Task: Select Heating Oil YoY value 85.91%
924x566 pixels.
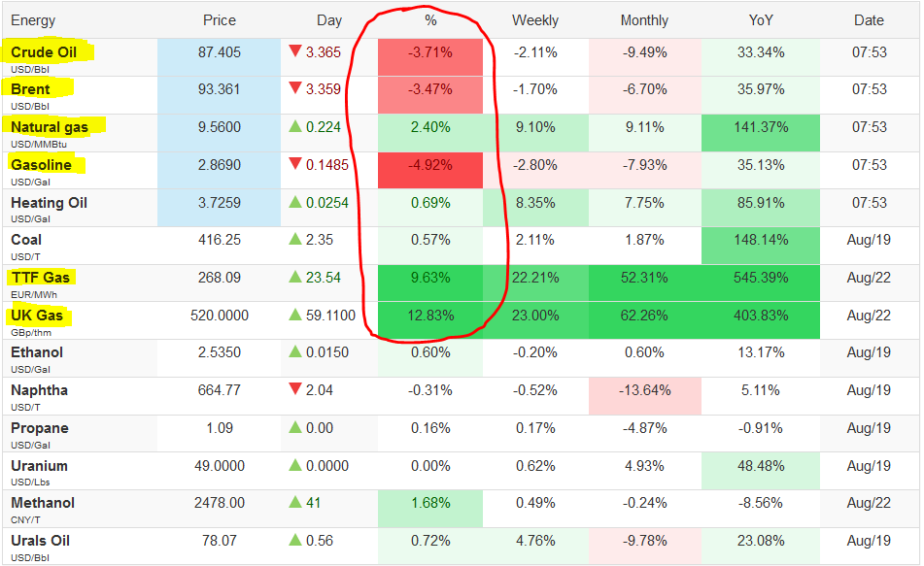Action: (x=761, y=203)
